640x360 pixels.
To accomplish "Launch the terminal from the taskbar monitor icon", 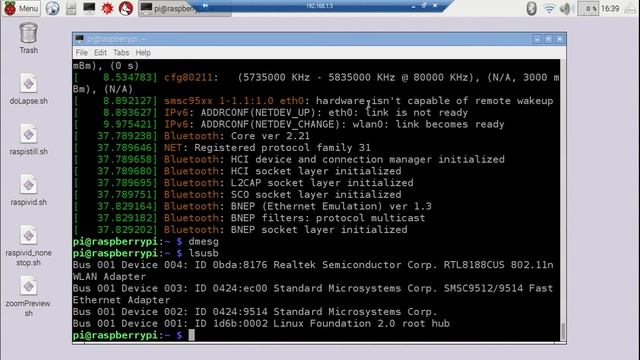I will pos(89,8).
